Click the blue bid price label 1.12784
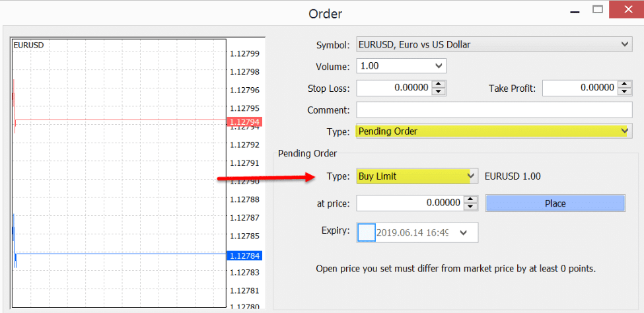 [x=244, y=256]
